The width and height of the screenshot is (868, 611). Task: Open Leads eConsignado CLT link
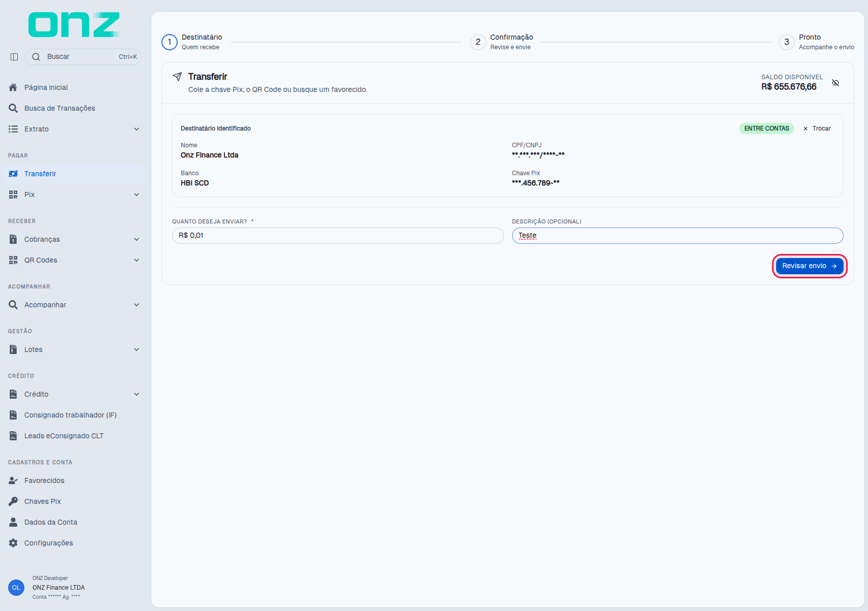(74, 436)
